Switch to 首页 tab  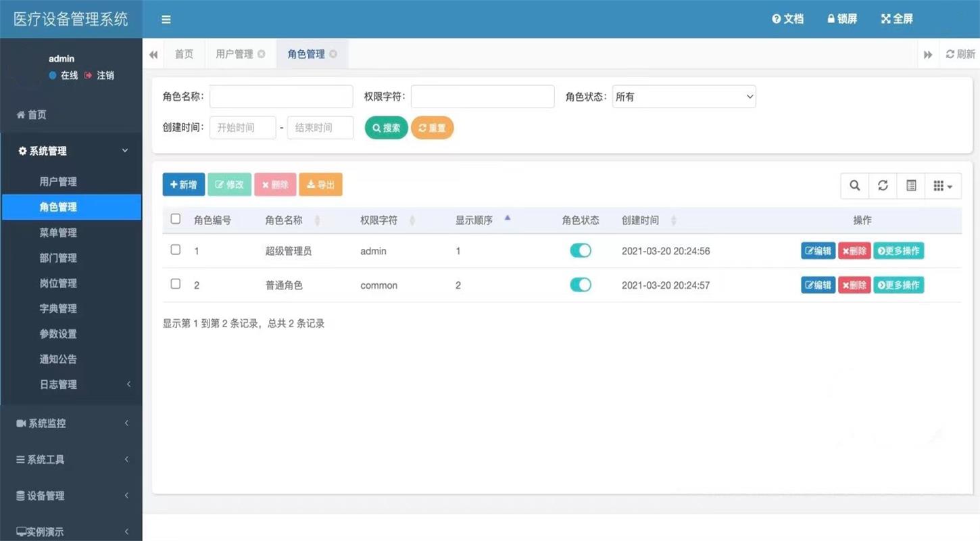184,54
